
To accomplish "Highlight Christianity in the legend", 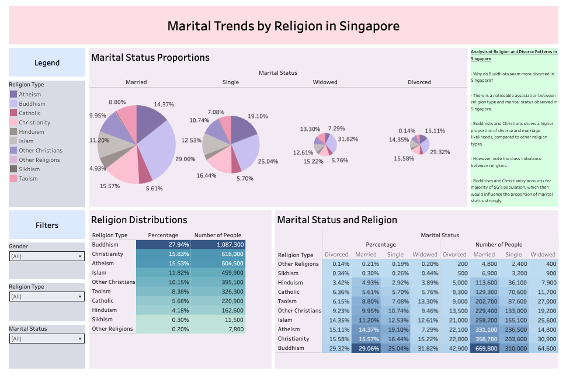I will (x=34, y=123).
